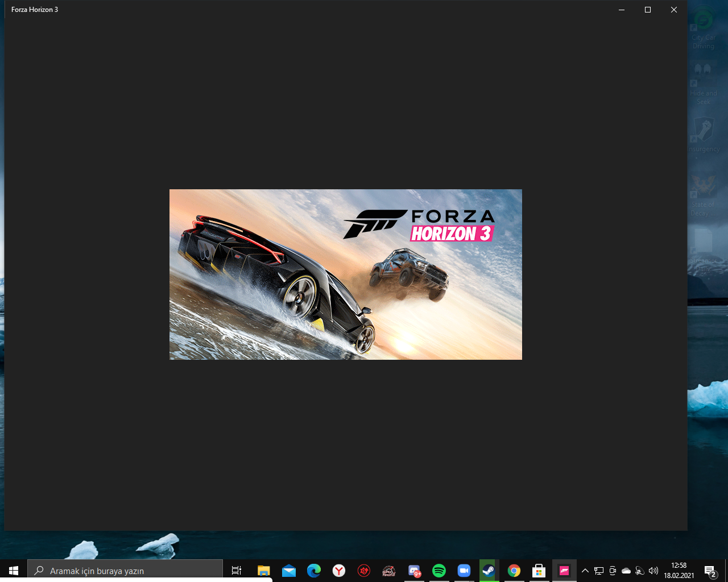The height and width of the screenshot is (582, 728).
Task: Click the 'Aramak için buraya yazın' search box
Action: [x=125, y=571]
